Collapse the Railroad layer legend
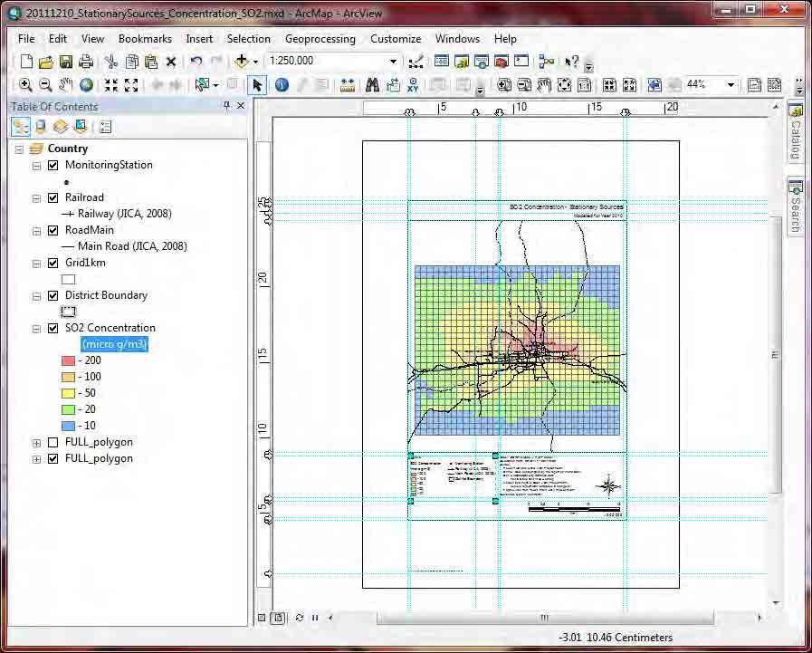The width and height of the screenshot is (812, 653). [x=36, y=198]
